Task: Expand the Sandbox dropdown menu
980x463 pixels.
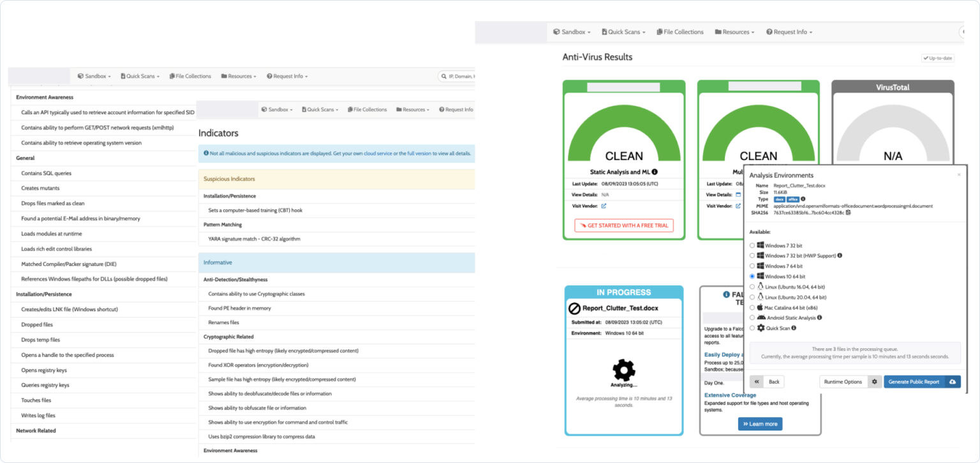Action: pos(571,31)
